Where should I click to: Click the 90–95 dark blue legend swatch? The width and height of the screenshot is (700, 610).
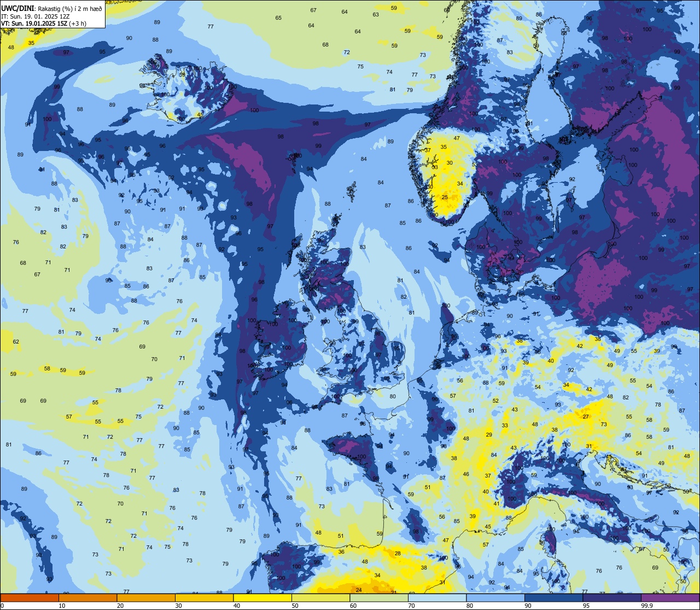pos(553,597)
